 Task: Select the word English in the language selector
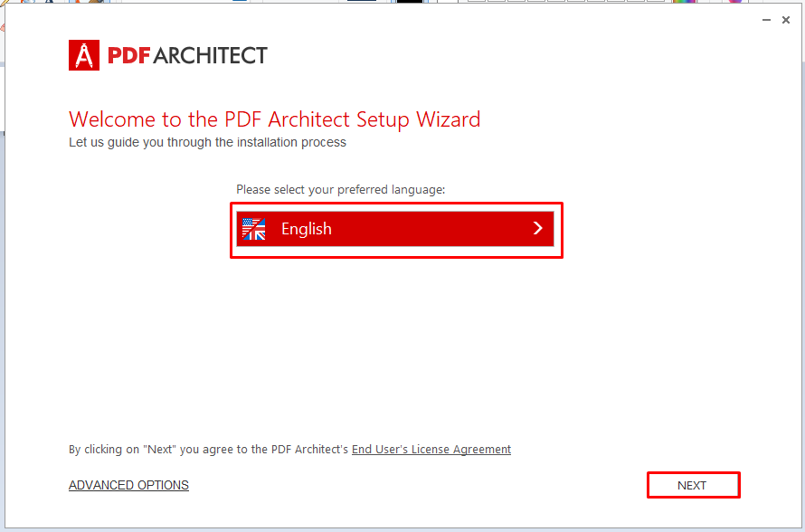pos(307,229)
